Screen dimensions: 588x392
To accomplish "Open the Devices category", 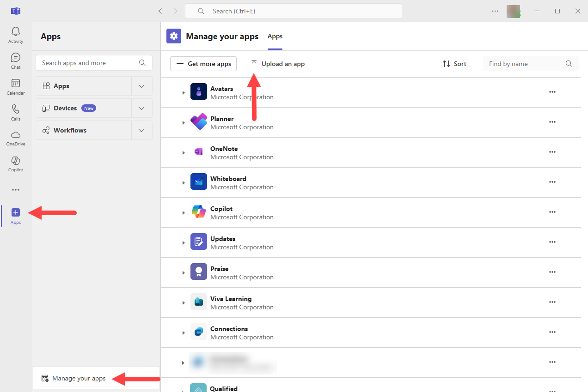I will click(84, 108).
